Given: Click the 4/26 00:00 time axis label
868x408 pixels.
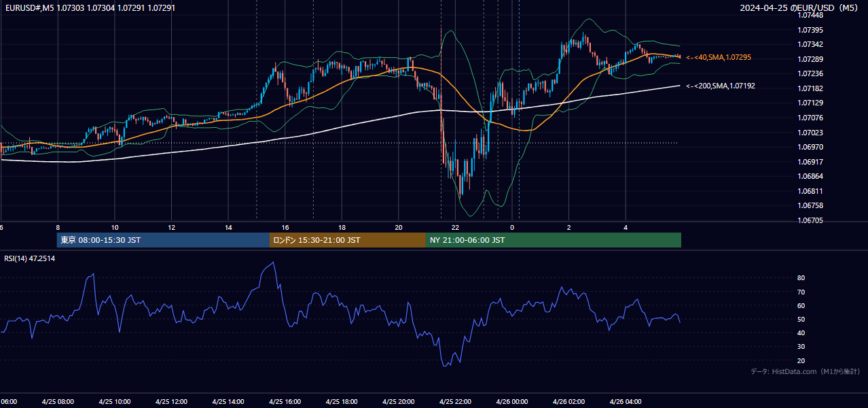Looking at the screenshot, I should pos(511,401).
